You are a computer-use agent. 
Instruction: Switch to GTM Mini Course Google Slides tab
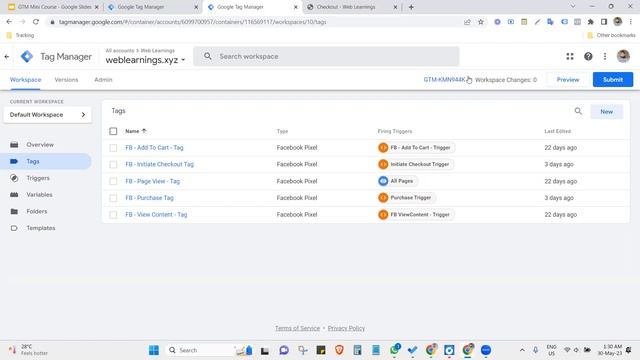[x=54, y=7]
